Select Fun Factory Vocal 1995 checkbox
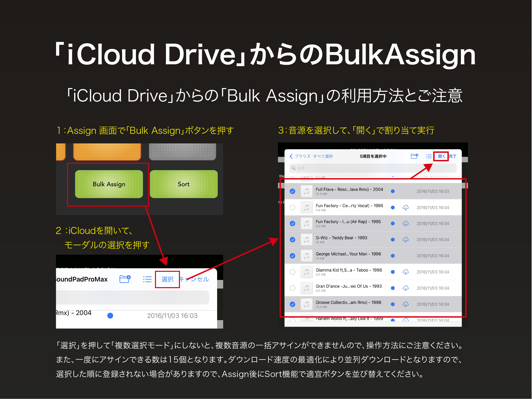 pyautogui.click(x=292, y=207)
